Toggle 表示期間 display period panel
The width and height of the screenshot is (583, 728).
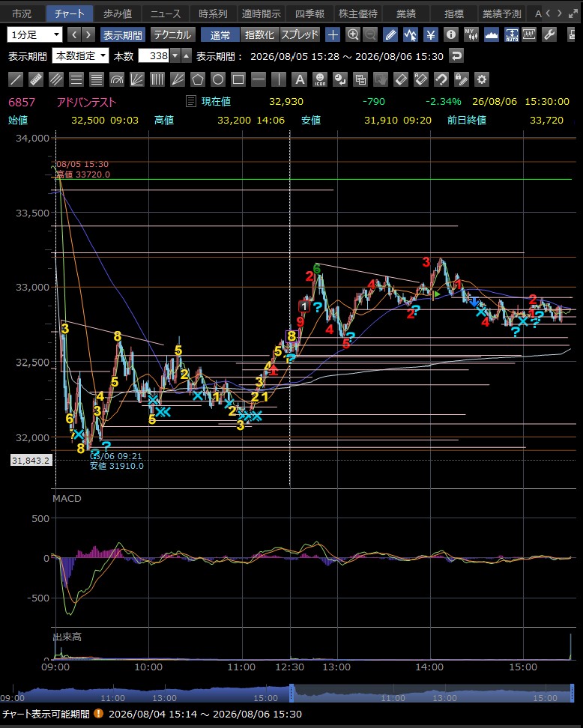pyautogui.click(x=123, y=34)
